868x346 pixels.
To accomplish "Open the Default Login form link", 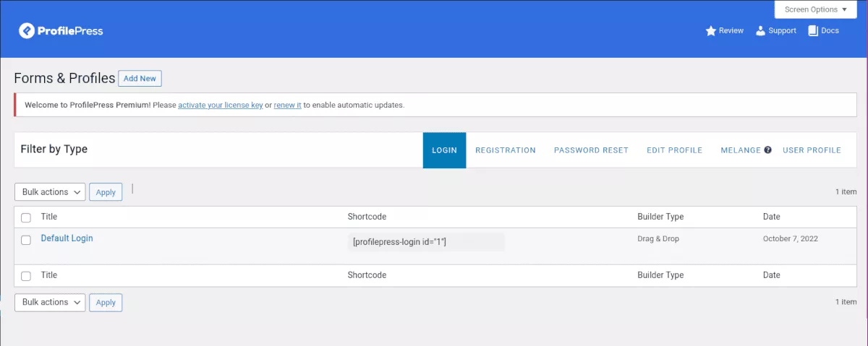I will coord(67,238).
